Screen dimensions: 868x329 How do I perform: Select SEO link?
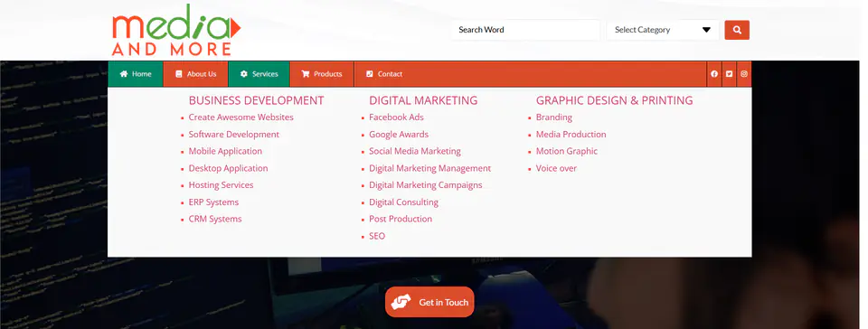(377, 236)
